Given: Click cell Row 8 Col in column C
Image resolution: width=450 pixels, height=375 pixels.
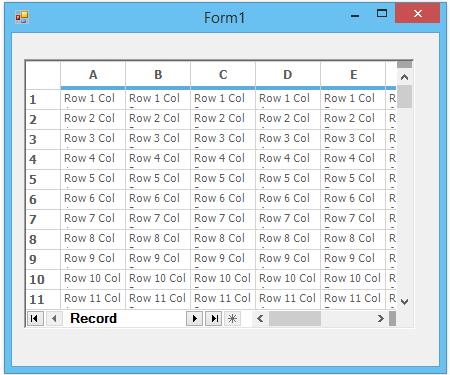Looking at the screenshot, I should pos(223,239).
